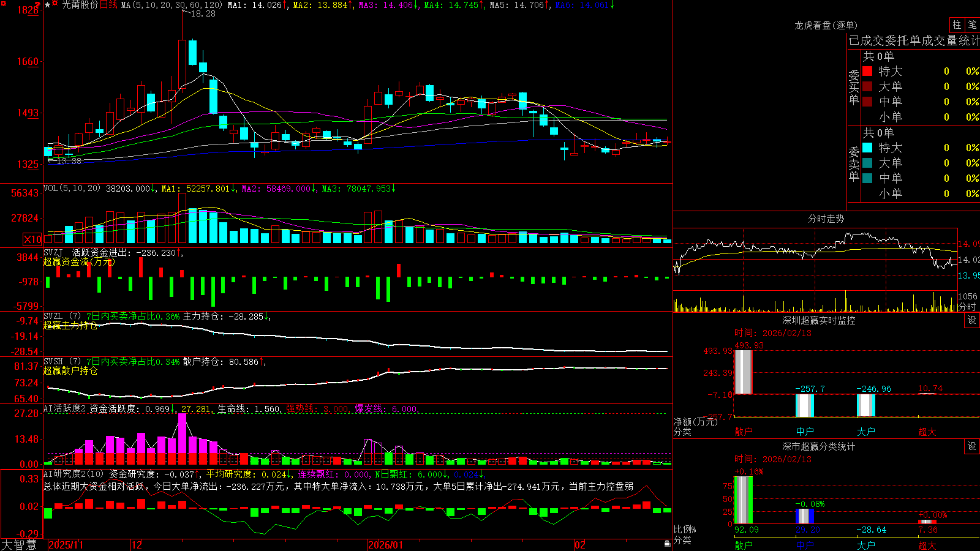Click the MA1: 14.026 value
Image resolution: width=980 pixels, height=551 pixels.
click(257, 5)
